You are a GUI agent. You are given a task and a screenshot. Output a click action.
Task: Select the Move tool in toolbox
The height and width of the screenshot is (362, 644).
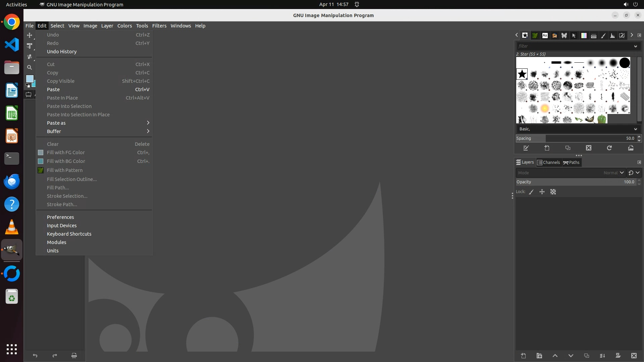click(x=30, y=35)
